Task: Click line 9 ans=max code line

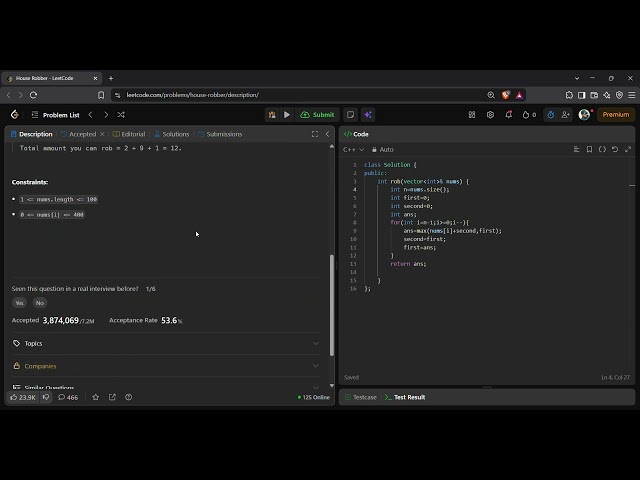Action: pyautogui.click(x=452, y=231)
